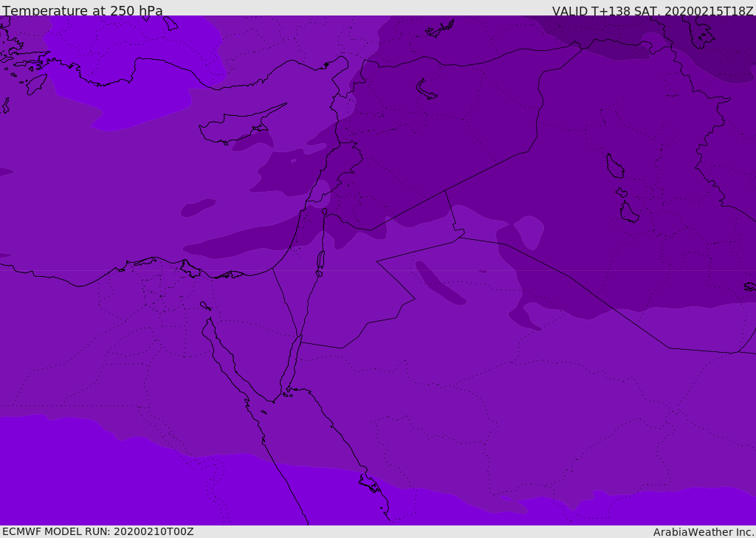This screenshot has height=538, width=756.
Task: Click the 'ArabiaWeather Inc' credit text
Action: (703, 532)
